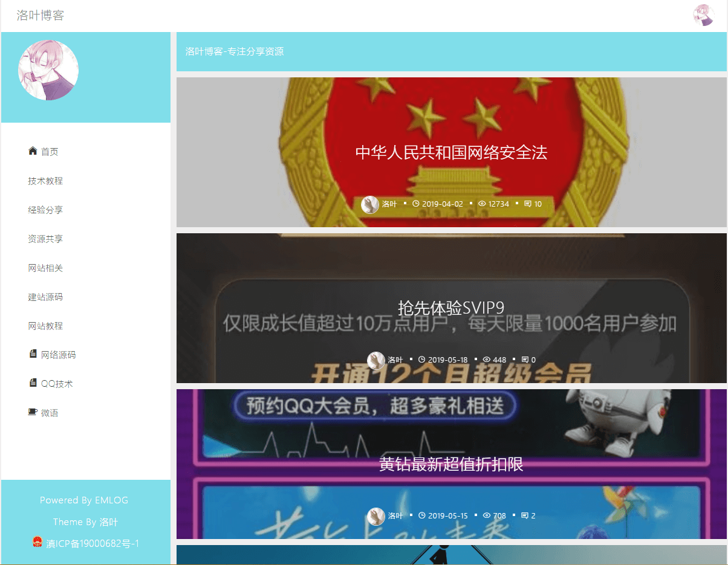Click the home icon beside 首页

[33, 151]
